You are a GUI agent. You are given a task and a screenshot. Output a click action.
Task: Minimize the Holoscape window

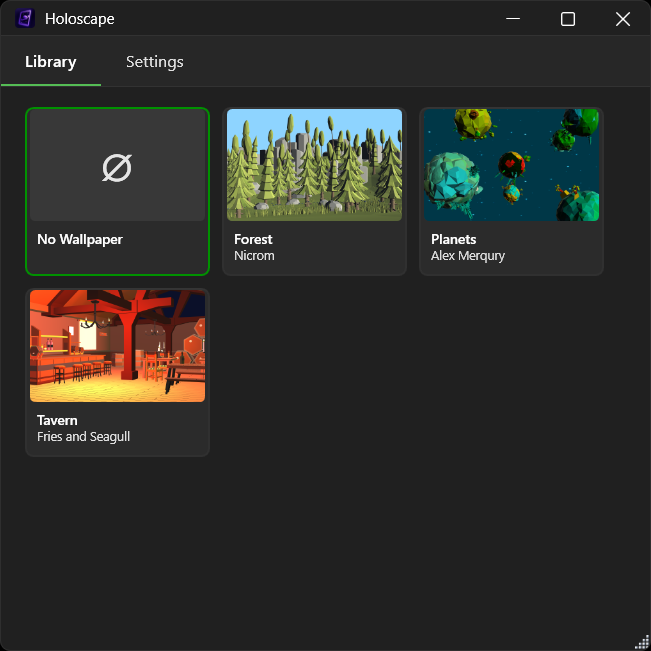(513, 19)
